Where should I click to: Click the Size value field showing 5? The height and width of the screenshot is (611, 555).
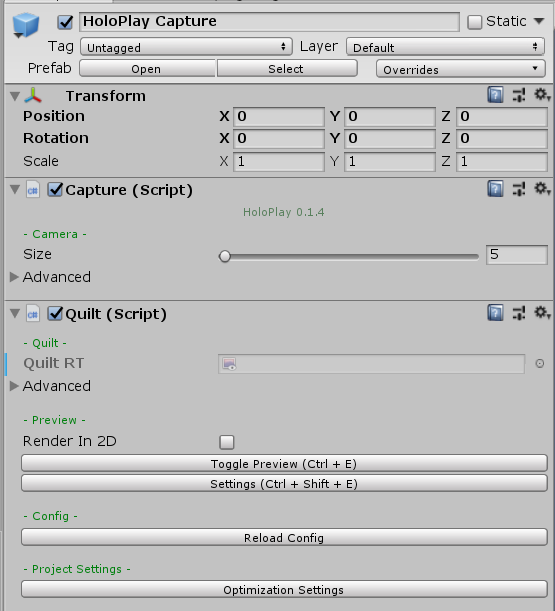pos(517,255)
